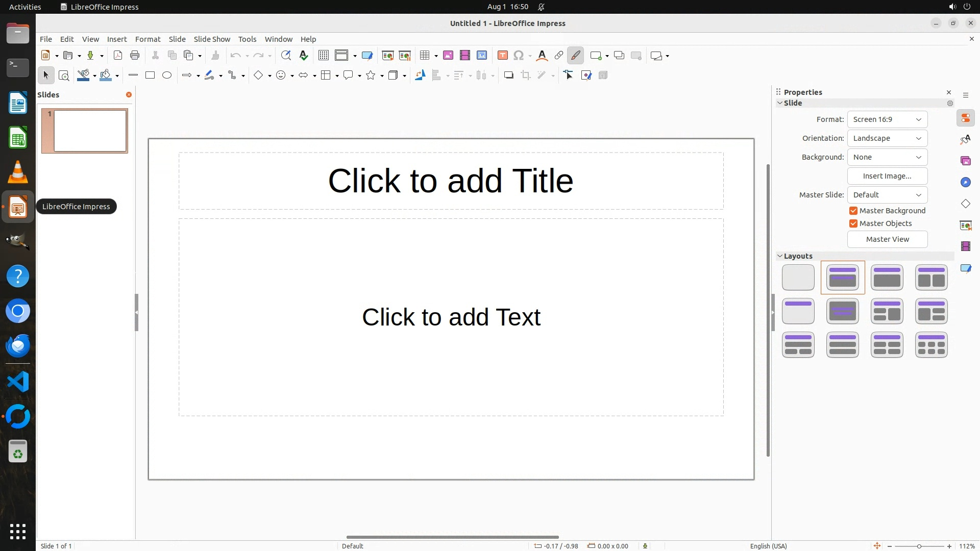
Task: Collapse the Layouts section expander
Action: (x=780, y=256)
